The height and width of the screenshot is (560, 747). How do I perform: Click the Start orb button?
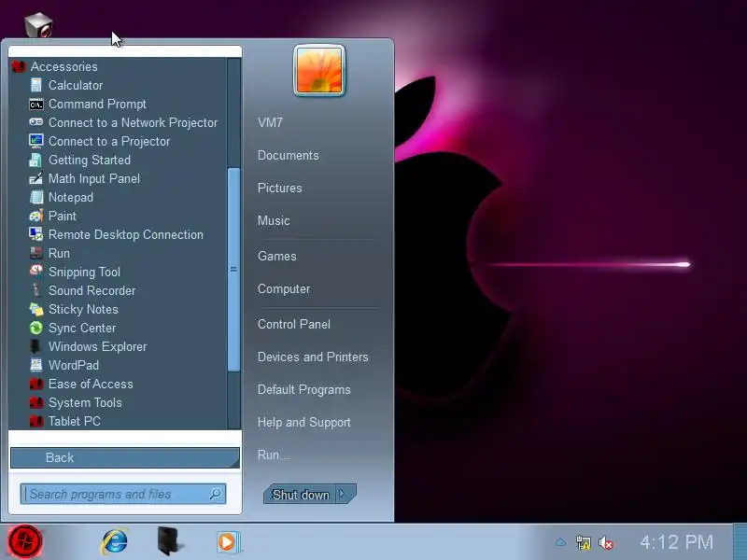pyautogui.click(x=25, y=541)
